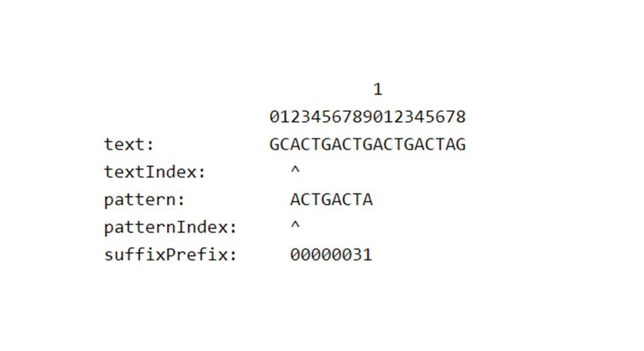Click the final 8 in the index row

point(461,117)
